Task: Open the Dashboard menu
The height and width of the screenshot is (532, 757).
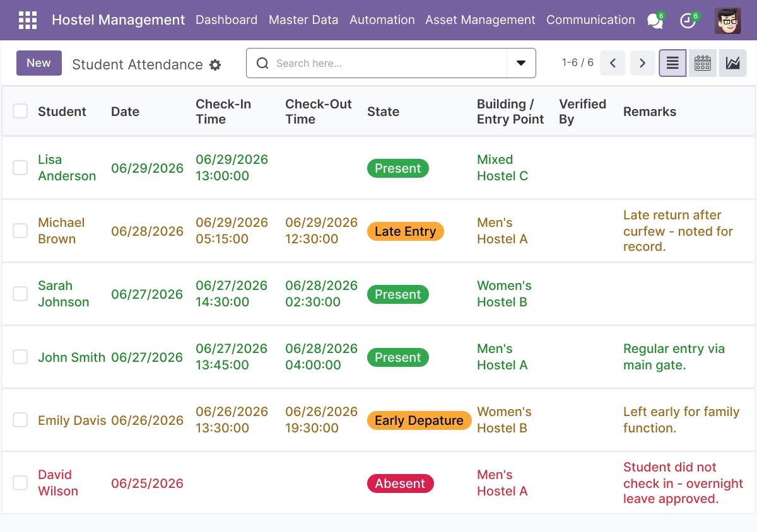Action: [226, 20]
